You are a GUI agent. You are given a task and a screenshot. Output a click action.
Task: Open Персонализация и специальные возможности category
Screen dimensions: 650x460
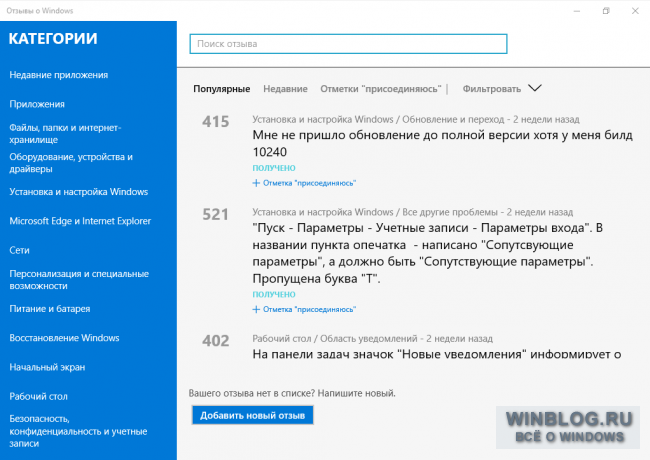79,280
